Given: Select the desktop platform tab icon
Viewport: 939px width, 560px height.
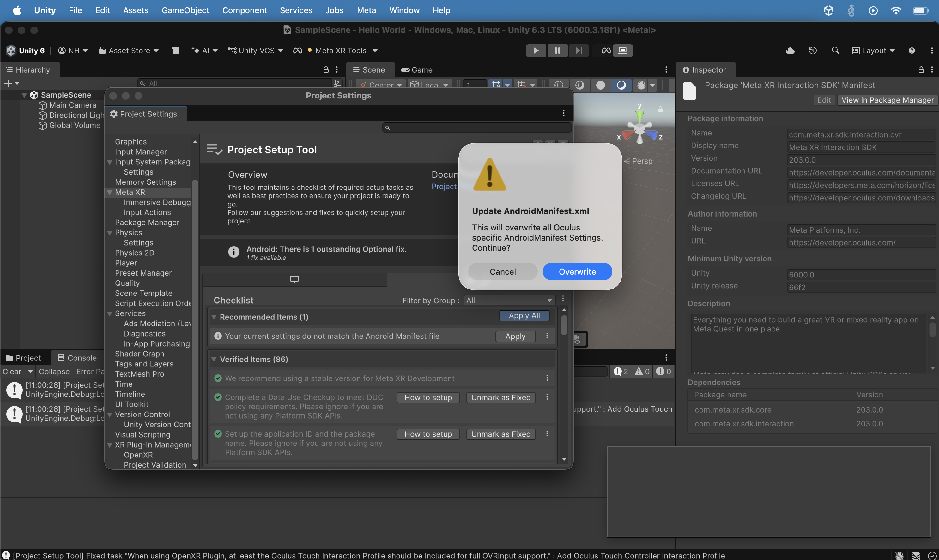Looking at the screenshot, I should click(x=294, y=280).
